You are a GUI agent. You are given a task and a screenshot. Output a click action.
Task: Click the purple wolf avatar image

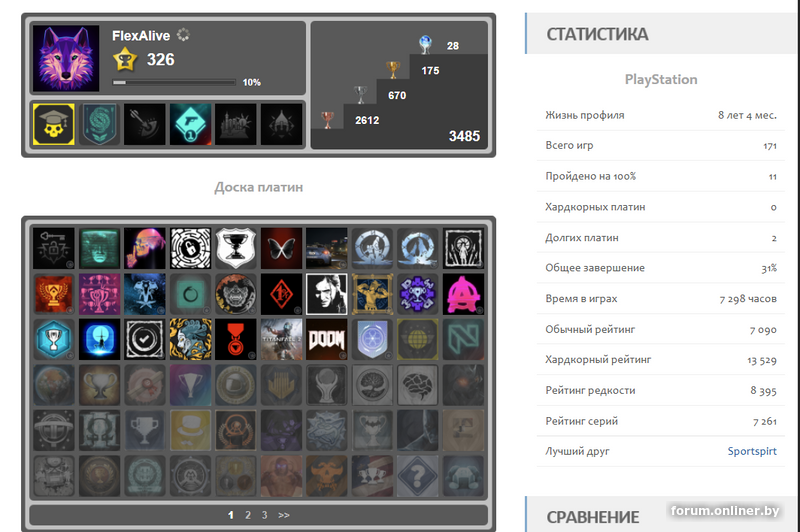pyautogui.click(x=66, y=58)
